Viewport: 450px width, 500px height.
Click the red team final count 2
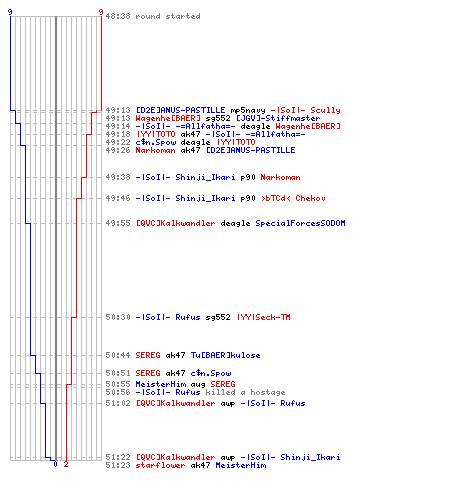click(66, 464)
